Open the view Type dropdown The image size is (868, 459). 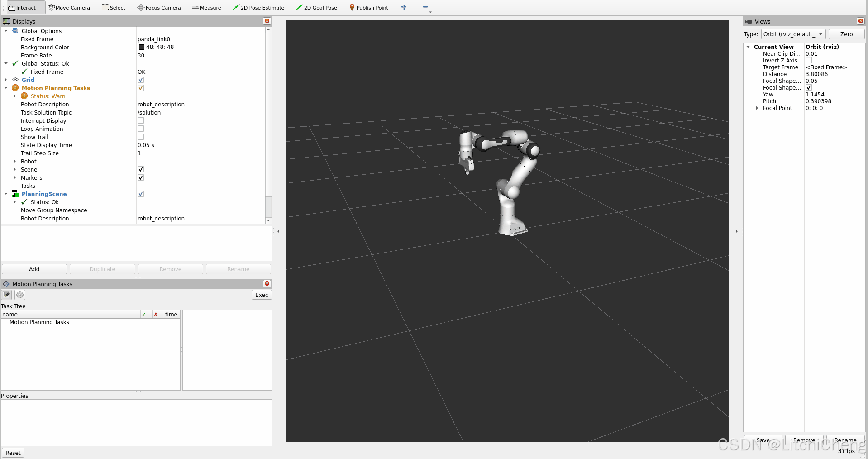click(793, 34)
